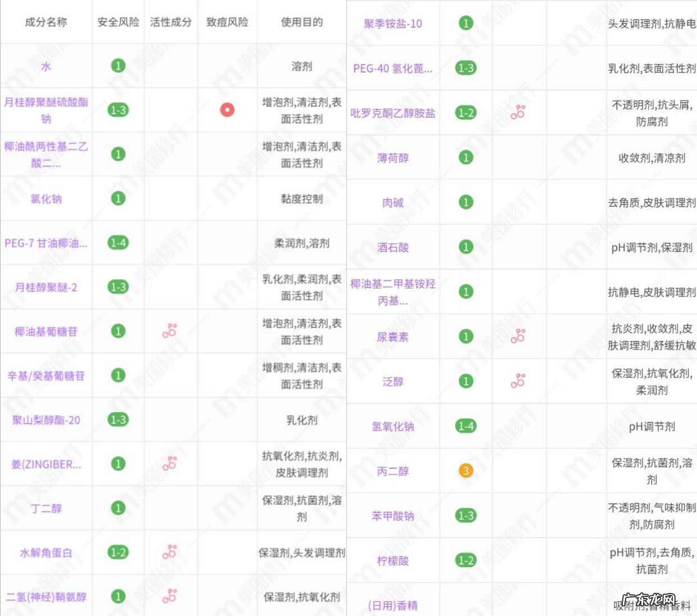Open the details of 柠檬酸
This screenshot has width=697, height=616.
tap(393, 560)
